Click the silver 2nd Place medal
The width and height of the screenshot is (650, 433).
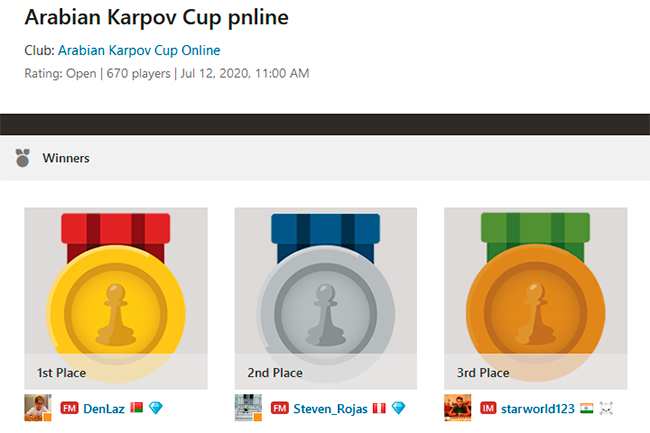pos(326,298)
